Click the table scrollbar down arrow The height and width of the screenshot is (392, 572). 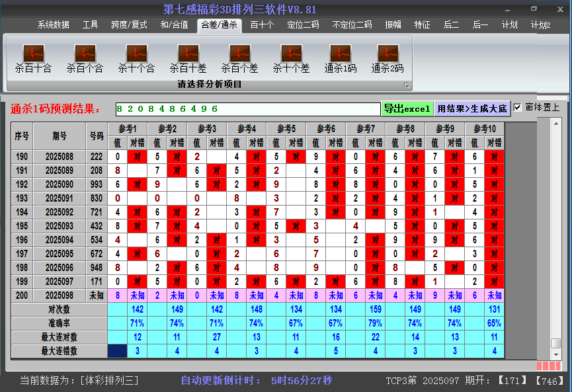coord(556,354)
